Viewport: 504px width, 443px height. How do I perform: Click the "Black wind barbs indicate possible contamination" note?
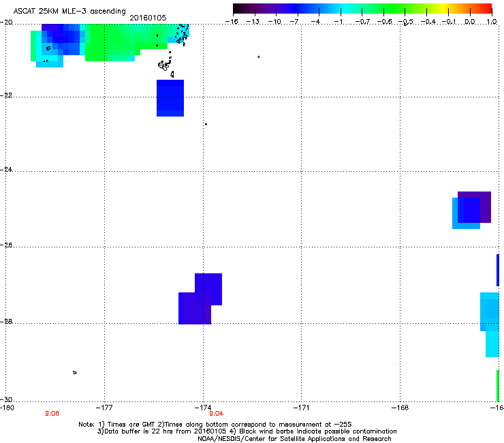coord(318,431)
